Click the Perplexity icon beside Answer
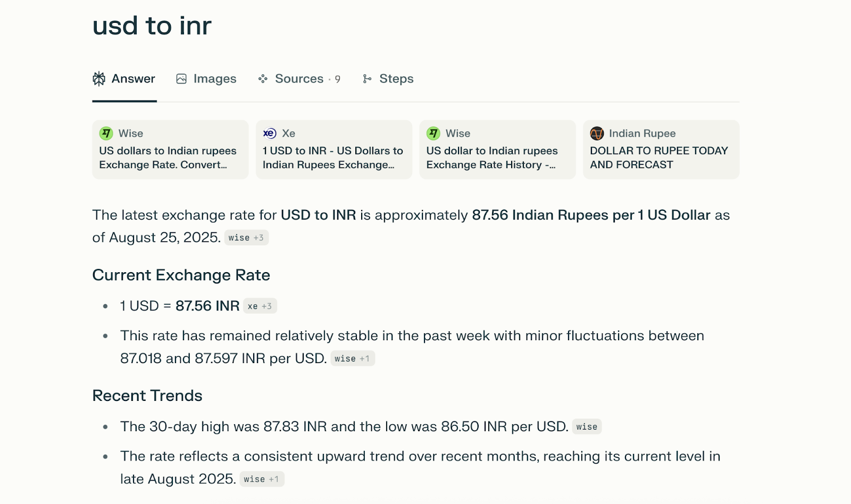Viewport: 851px width, 504px height. coord(99,79)
